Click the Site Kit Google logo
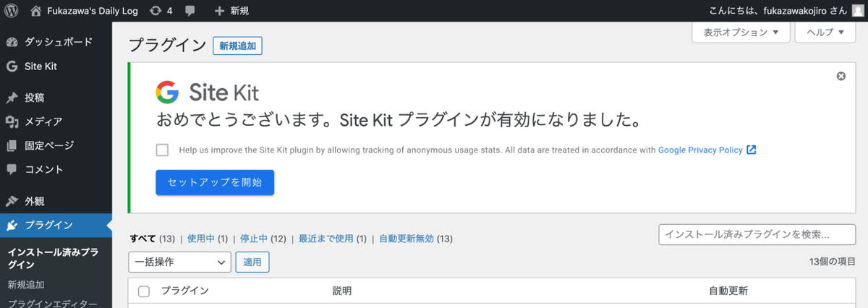 (207, 93)
